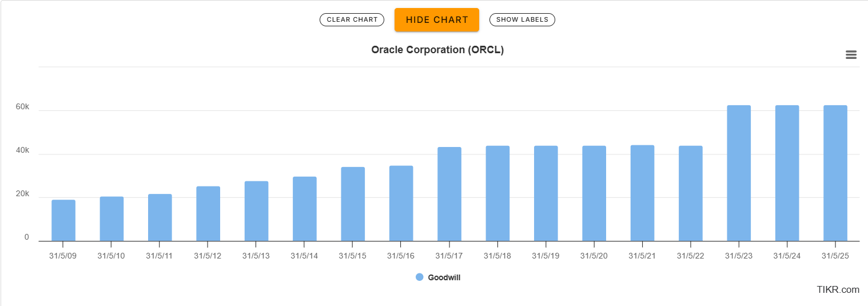868x306 pixels.
Task: Click the 31/5/09 x-axis label
Action: tap(63, 256)
